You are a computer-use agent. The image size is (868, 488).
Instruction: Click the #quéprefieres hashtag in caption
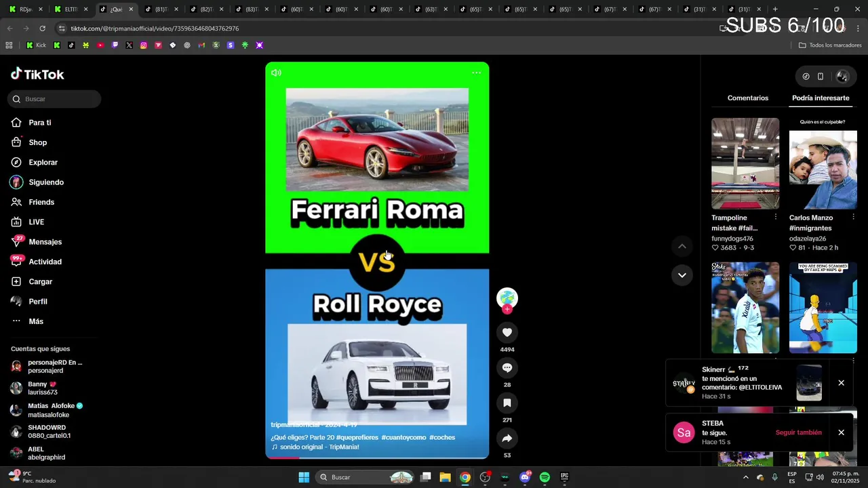click(x=357, y=438)
